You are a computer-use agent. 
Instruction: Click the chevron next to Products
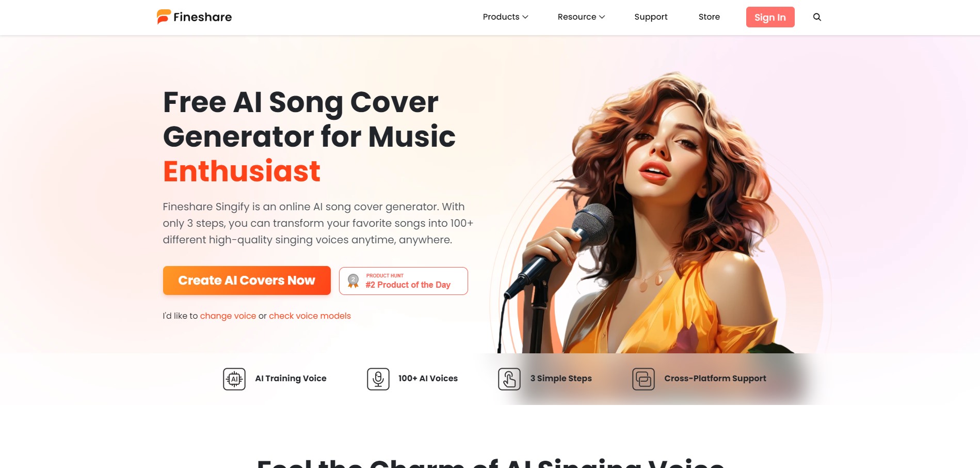[525, 17]
